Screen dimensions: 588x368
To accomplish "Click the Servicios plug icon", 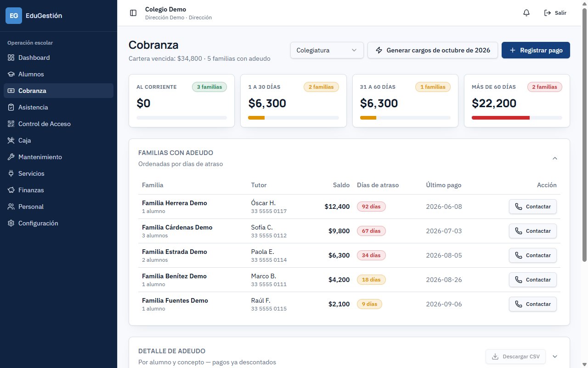I will click(11, 173).
